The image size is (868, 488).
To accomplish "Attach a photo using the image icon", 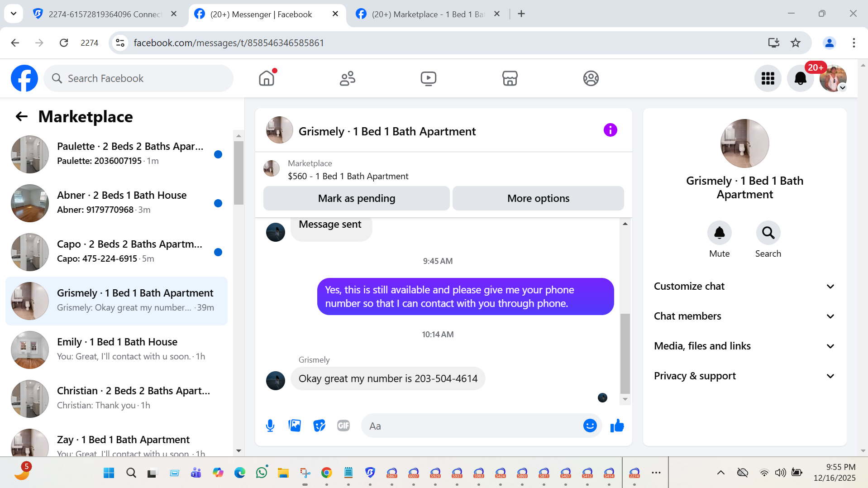I will (x=295, y=426).
